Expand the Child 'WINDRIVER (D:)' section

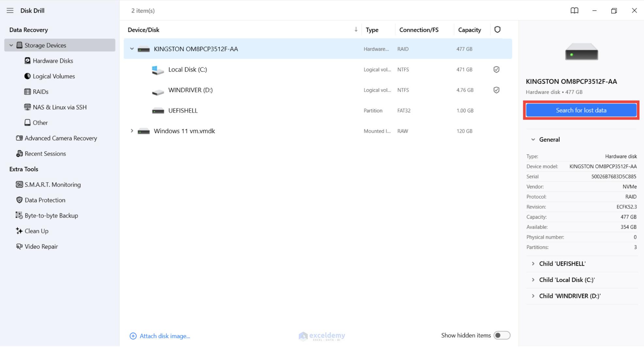[533, 296]
